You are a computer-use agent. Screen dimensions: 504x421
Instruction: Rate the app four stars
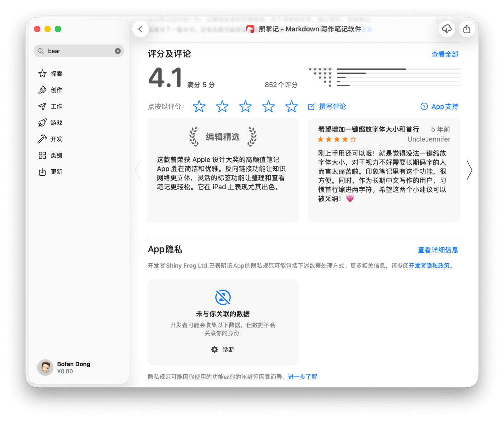(x=268, y=107)
